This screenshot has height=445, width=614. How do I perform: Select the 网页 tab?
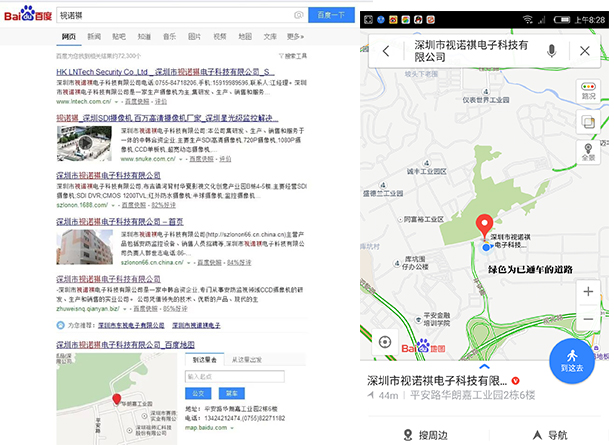pyautogui.click(x=69, y=36)
